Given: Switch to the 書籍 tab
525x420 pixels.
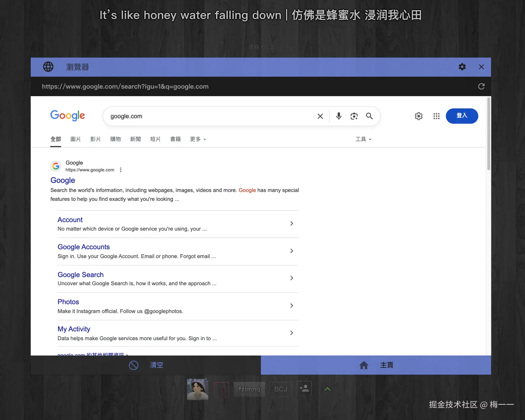Looking at the screenshot, I should pos(176,139).
